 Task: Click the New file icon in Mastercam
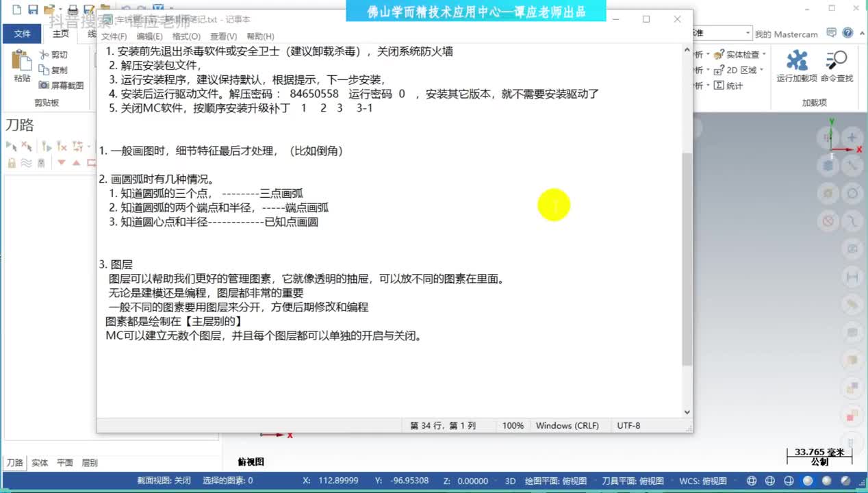[16, 10]
